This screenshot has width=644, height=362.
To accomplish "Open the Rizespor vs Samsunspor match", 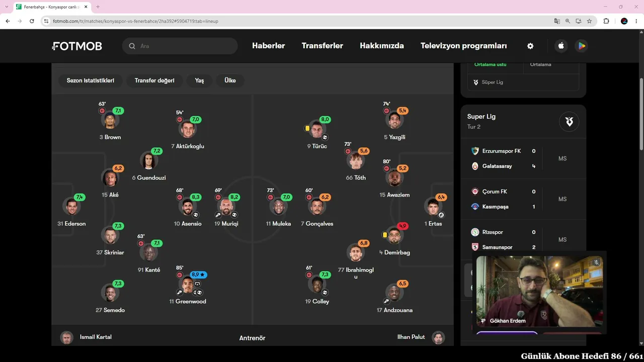I will (523, 239).
